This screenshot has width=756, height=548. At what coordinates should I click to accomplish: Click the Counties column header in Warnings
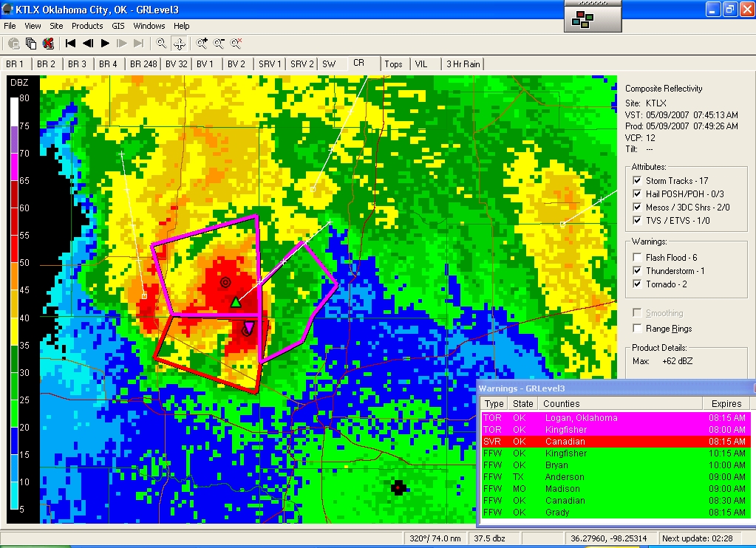click(620, 404)
